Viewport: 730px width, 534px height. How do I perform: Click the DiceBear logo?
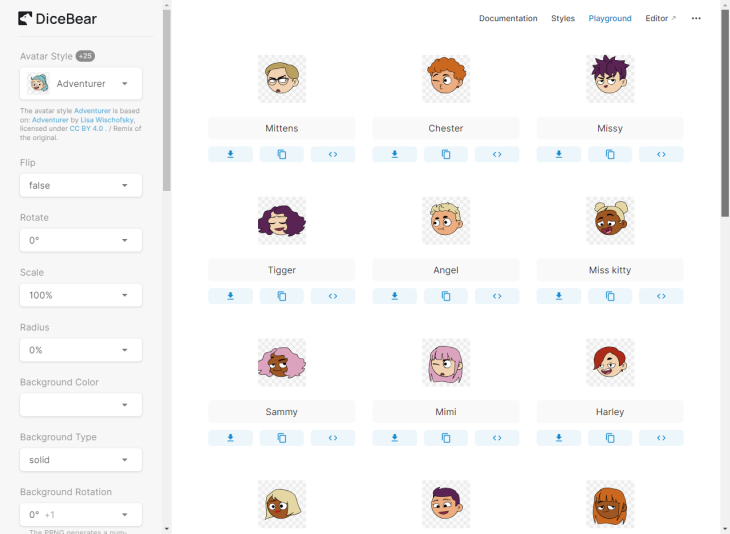point(57,19)
